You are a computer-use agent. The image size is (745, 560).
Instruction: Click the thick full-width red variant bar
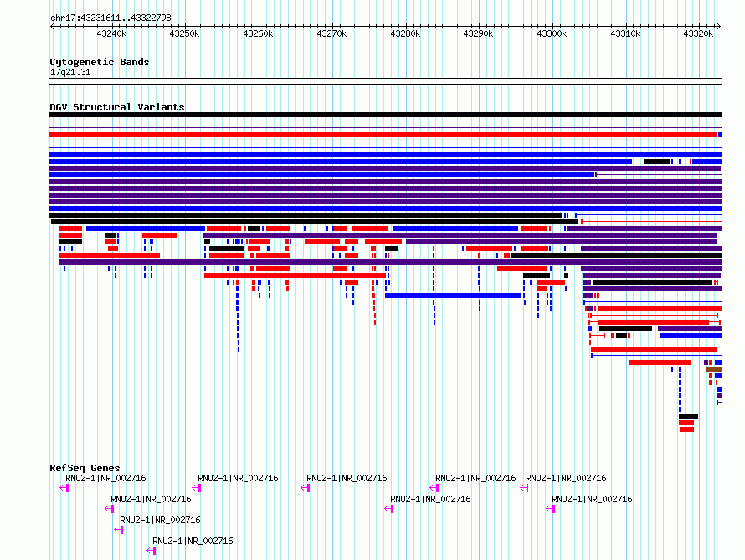click(x=383, y=135)
